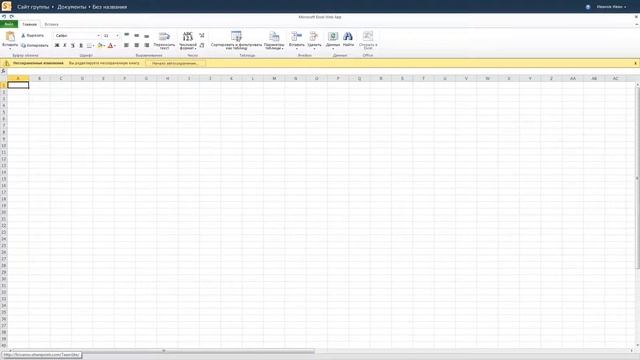Switch to the Главная tab
Screen dimensions: 640x360
point(29,24)
